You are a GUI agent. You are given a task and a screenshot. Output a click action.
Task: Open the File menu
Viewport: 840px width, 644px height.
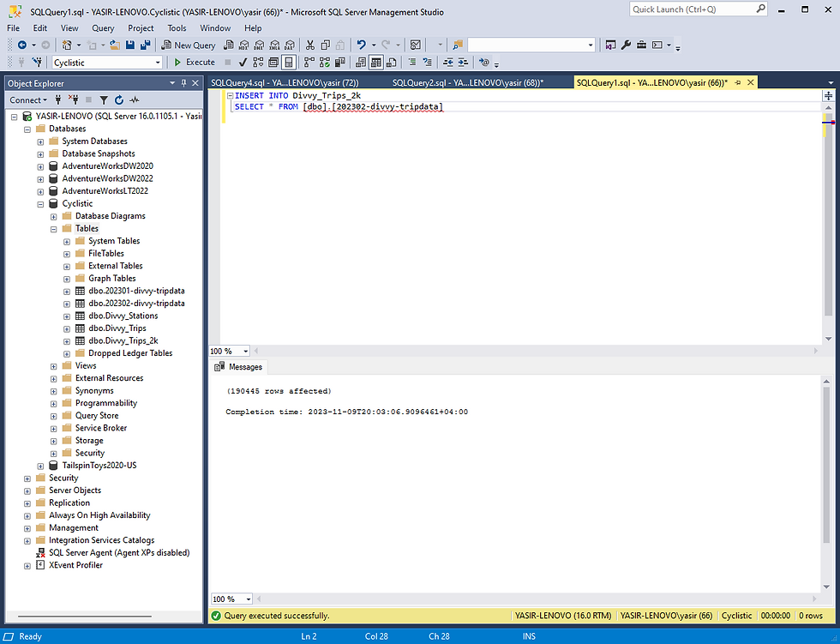[13, 27]
